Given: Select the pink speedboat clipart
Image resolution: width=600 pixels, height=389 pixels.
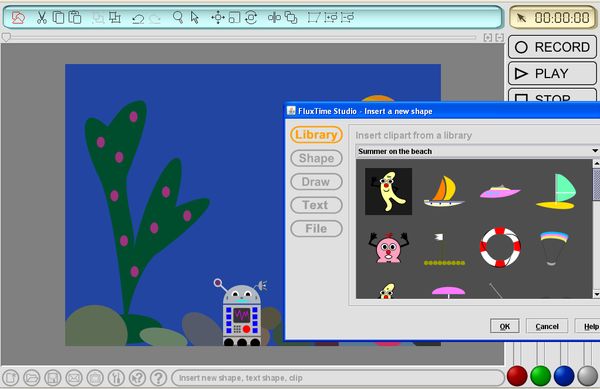Looking at the screenshot, I should tap(500, 191).
